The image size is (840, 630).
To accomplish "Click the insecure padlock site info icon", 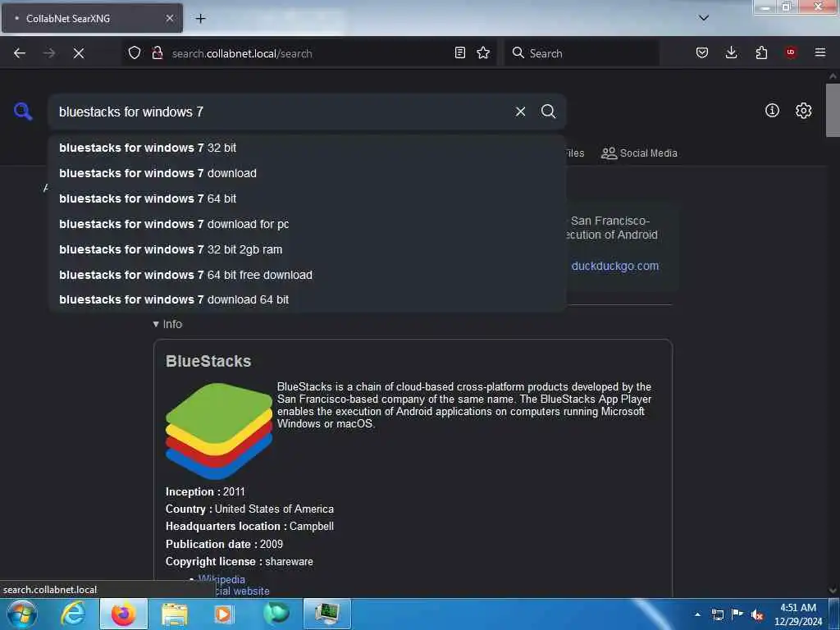I will [157, 52].
